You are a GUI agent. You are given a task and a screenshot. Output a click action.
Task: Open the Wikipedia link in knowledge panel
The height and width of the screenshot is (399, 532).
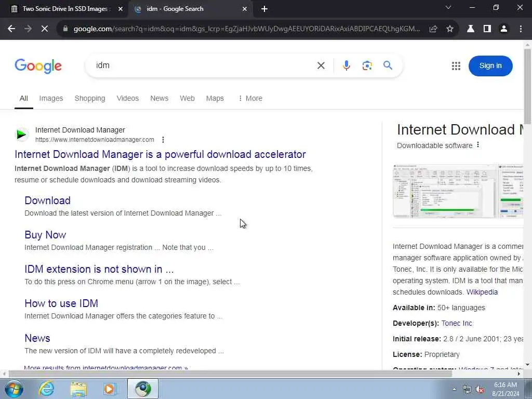482,292
